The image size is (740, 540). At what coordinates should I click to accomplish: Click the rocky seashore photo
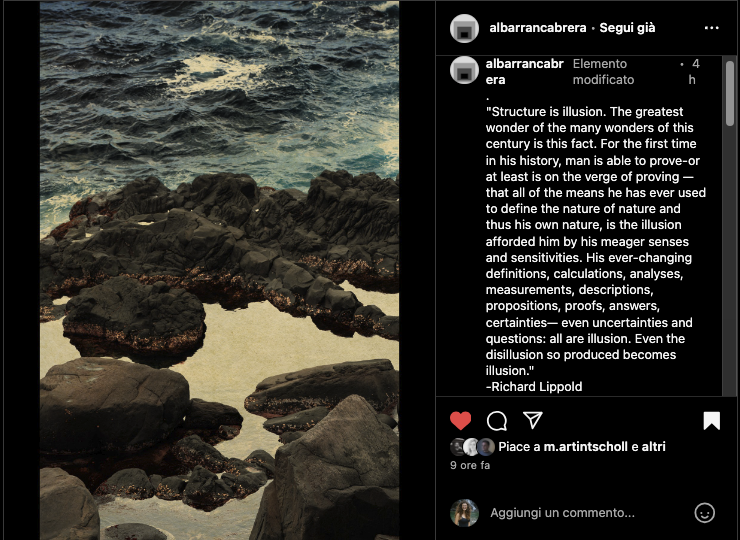pos(219,270)
